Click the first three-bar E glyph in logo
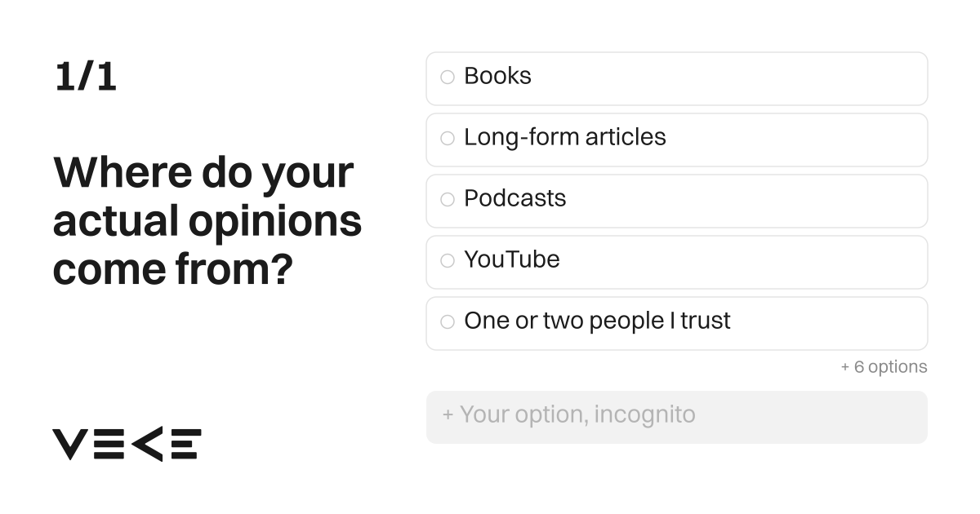 (x=109, y=444)
